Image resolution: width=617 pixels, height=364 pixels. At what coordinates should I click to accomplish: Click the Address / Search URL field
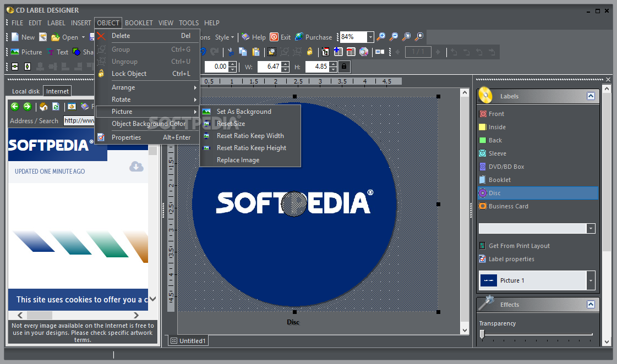(79, 120)
